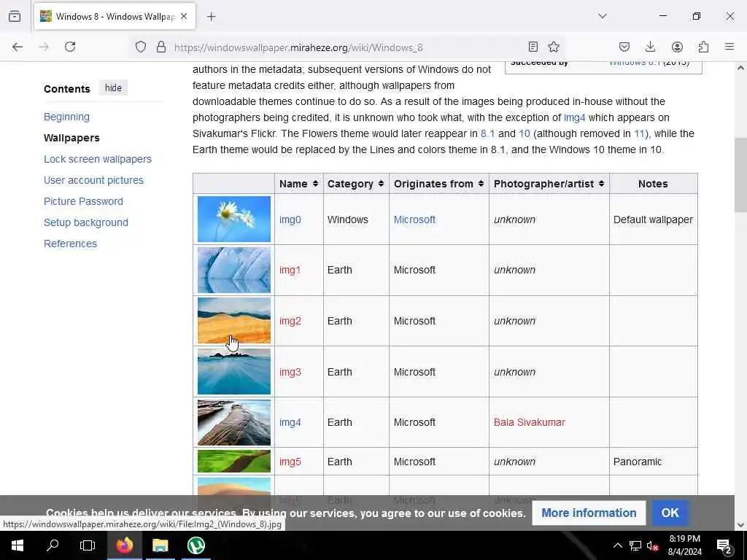Open Bala Sivakumar photographer link
Screen dimensions: 747x560
(x=530, y=422)
